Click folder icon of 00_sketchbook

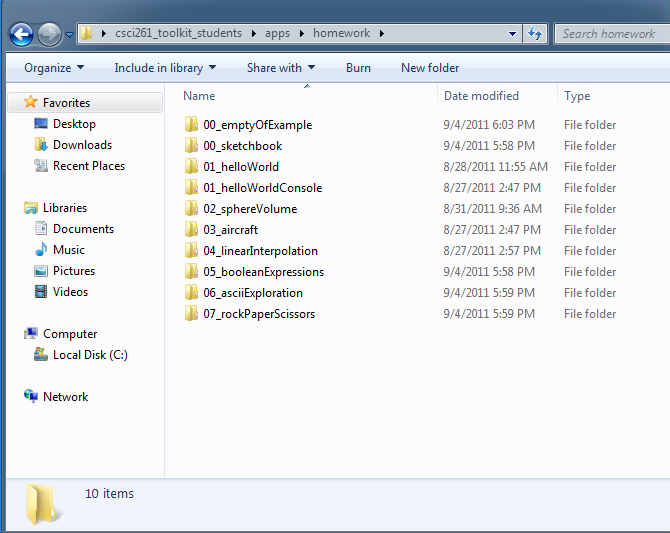pos(191,145)
